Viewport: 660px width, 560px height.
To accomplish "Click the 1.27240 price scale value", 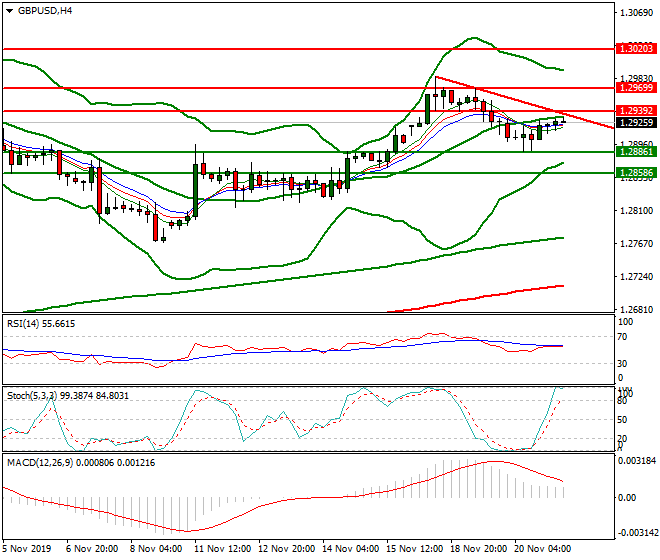I will click(x=637, y=277).
